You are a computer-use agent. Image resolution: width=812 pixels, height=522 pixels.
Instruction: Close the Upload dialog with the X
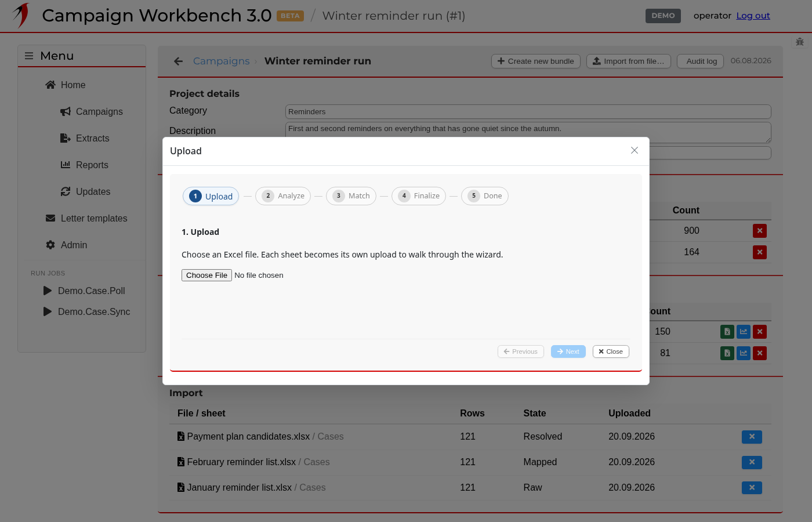tap(635, 150)
